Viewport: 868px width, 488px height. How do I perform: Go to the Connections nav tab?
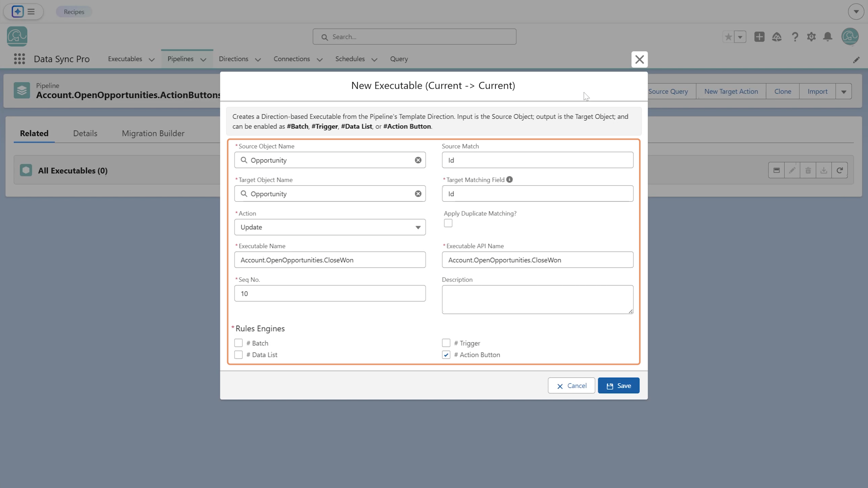[291, 59]
